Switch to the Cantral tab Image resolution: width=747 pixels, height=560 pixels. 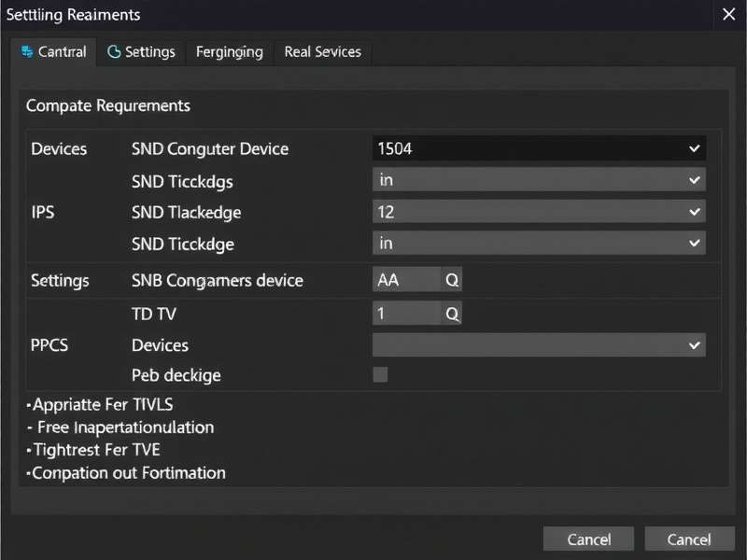pos(53,52)
